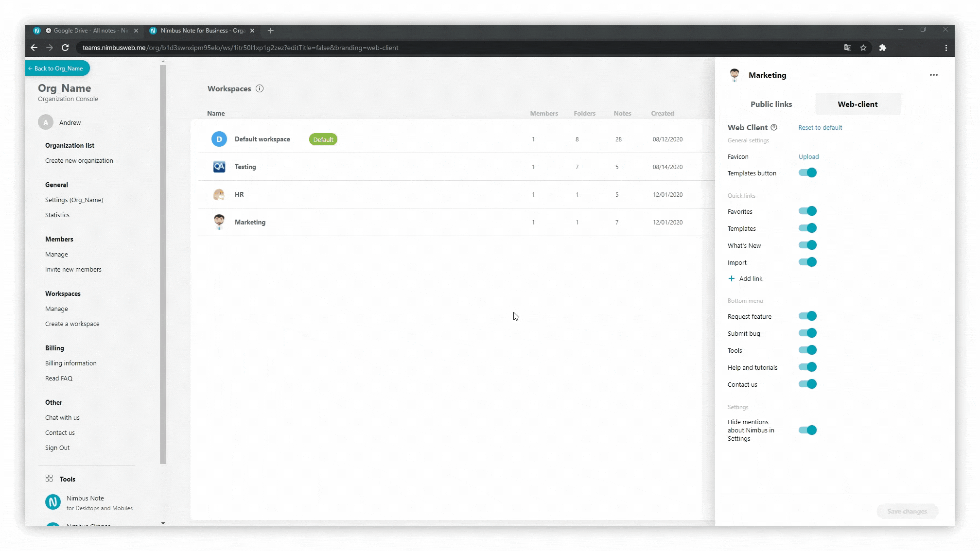980x551 pixels.
Task: Click Sign Out in sidebar
Action: coord(57,448)
